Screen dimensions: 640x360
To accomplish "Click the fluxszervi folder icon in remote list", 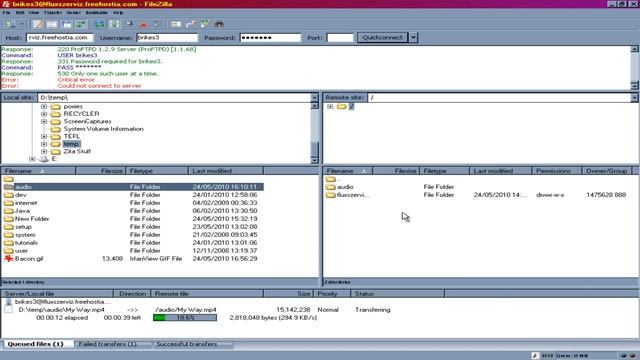I will pyautogui.click(x=331, y=195).
